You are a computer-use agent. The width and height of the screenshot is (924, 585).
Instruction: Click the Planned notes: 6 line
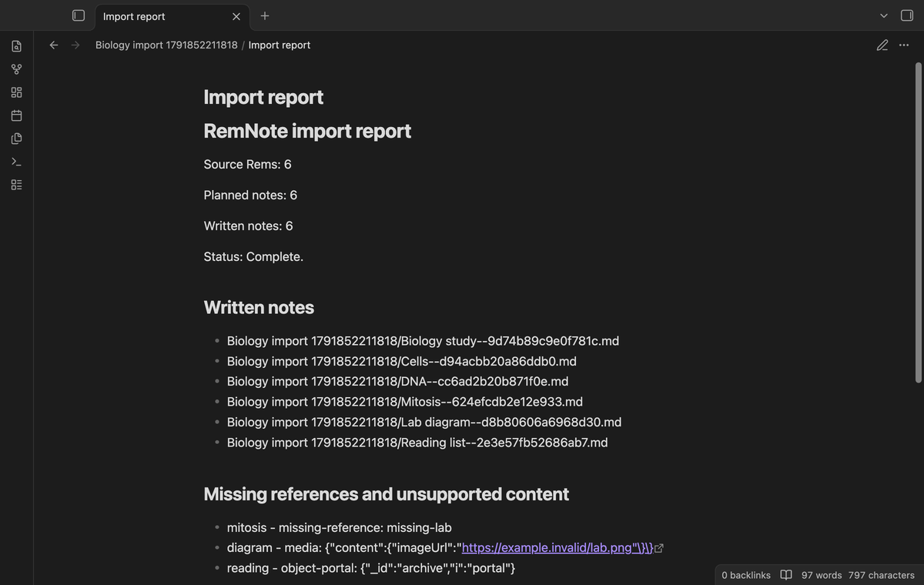(x=250, y=196)
